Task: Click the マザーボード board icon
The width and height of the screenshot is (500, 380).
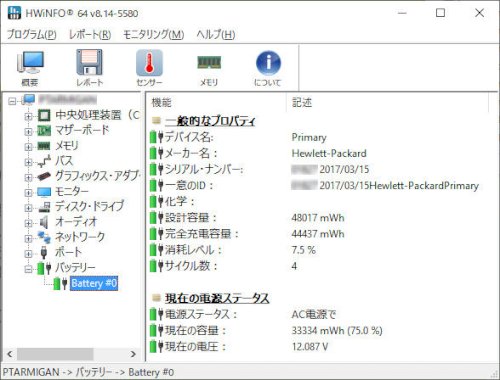Action: tap(44, 130)
